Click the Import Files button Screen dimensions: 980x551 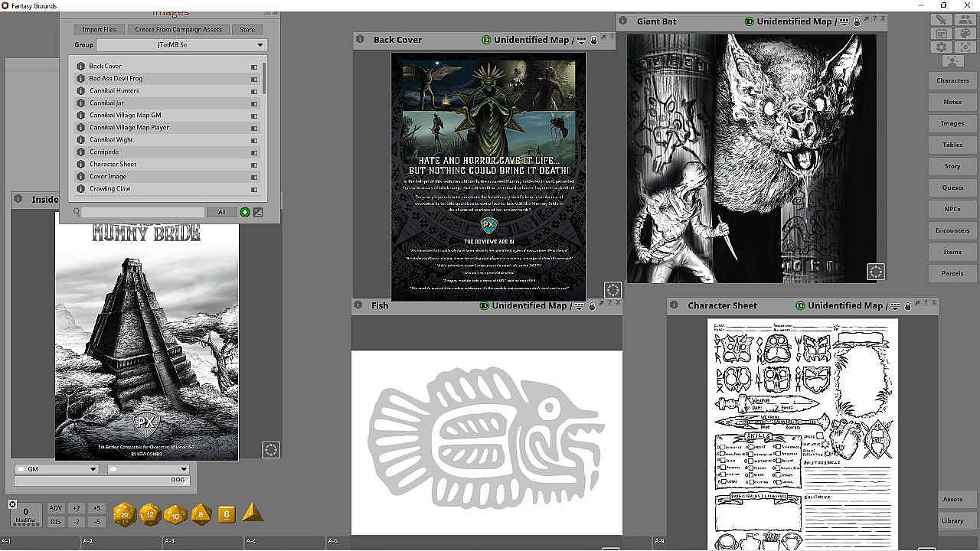tap(100, 29)
